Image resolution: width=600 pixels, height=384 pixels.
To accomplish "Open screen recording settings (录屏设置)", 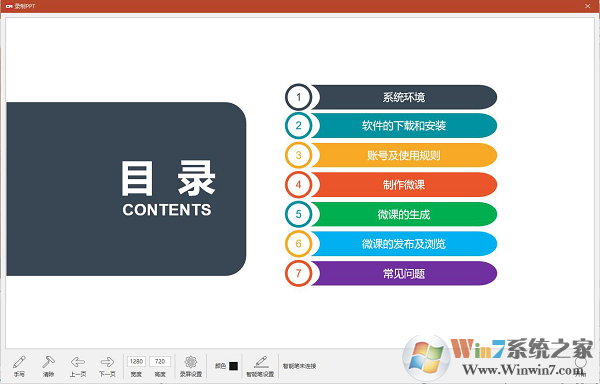I will [191, 366].
